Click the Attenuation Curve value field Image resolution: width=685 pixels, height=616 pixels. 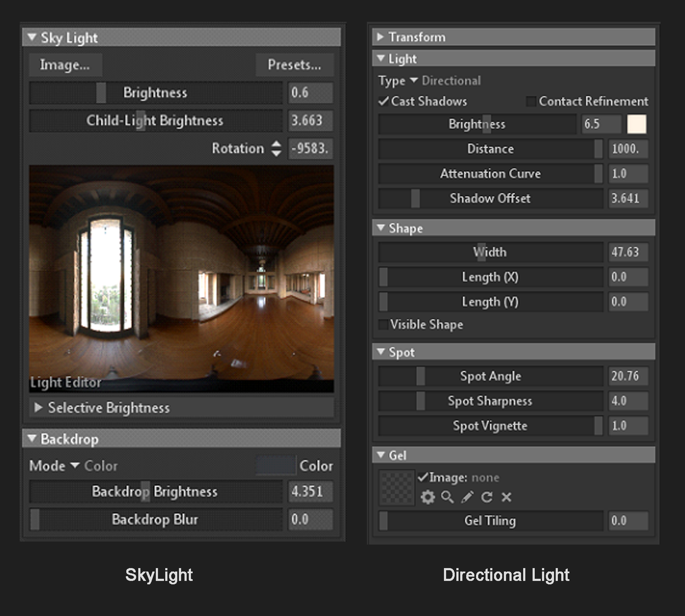[x=628, y=174]
